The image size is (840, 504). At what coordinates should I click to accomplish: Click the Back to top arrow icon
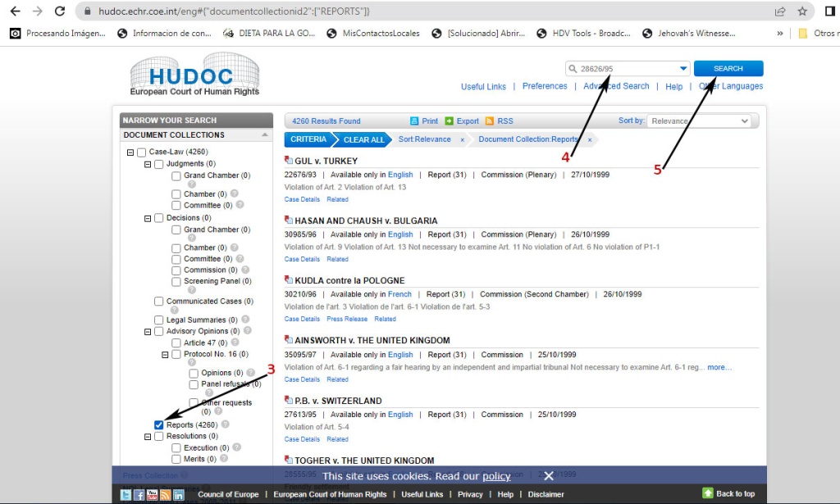pyautogui.click(x=708, y=493)
